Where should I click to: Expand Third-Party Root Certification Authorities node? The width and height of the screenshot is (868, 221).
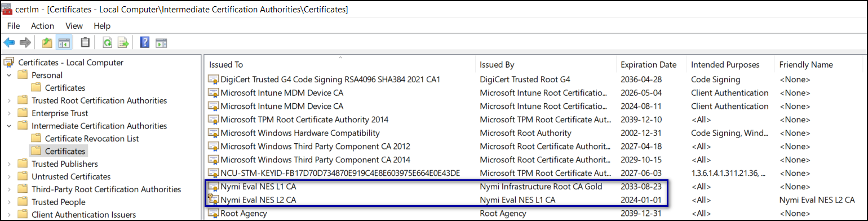click(x=9, y=189)
